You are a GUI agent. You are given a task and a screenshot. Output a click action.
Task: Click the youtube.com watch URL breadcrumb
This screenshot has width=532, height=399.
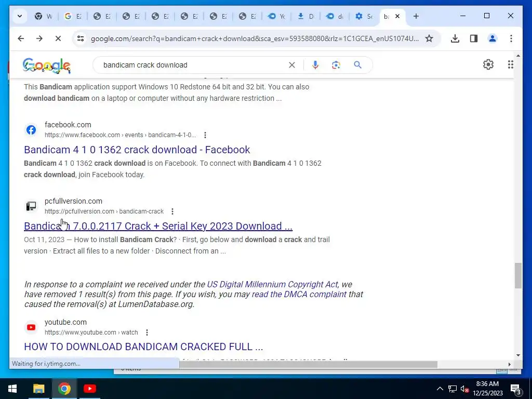pyautogui.click(x=91, y=332)
